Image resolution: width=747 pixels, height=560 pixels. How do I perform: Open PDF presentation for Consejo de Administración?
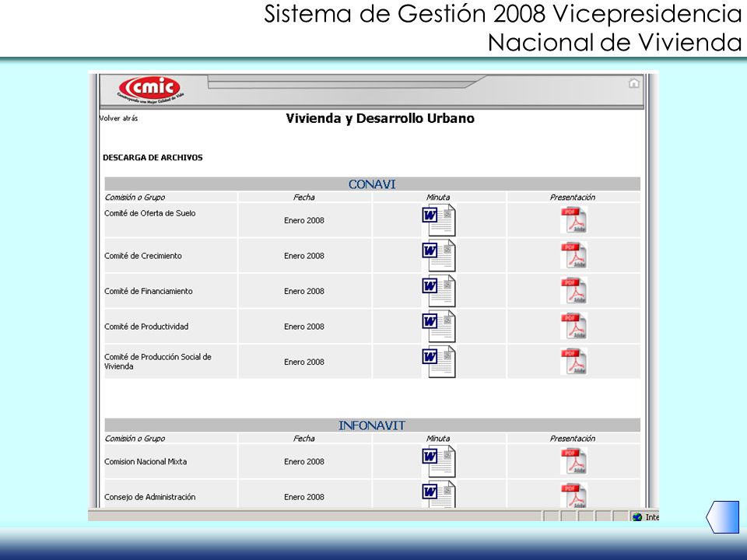(x=573, y=495)
